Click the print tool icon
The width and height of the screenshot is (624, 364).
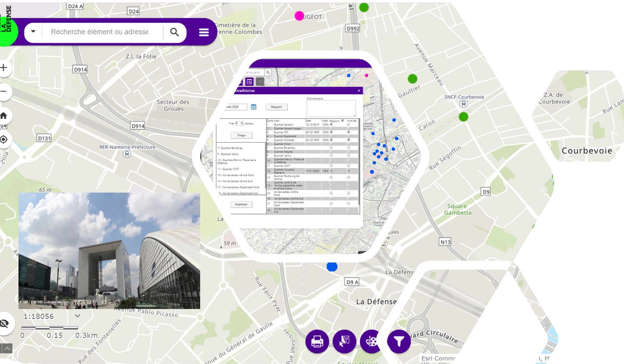(x=317, y=341)
